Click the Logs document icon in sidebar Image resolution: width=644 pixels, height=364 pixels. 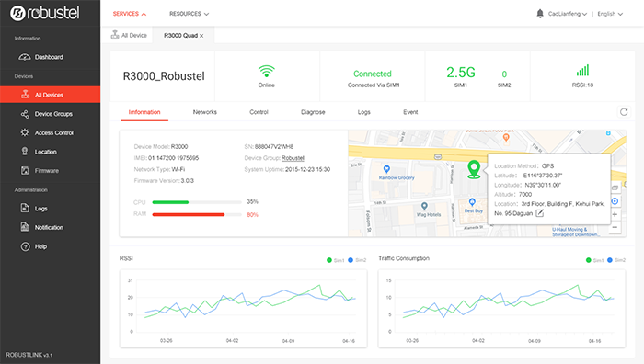click(25, 208)
